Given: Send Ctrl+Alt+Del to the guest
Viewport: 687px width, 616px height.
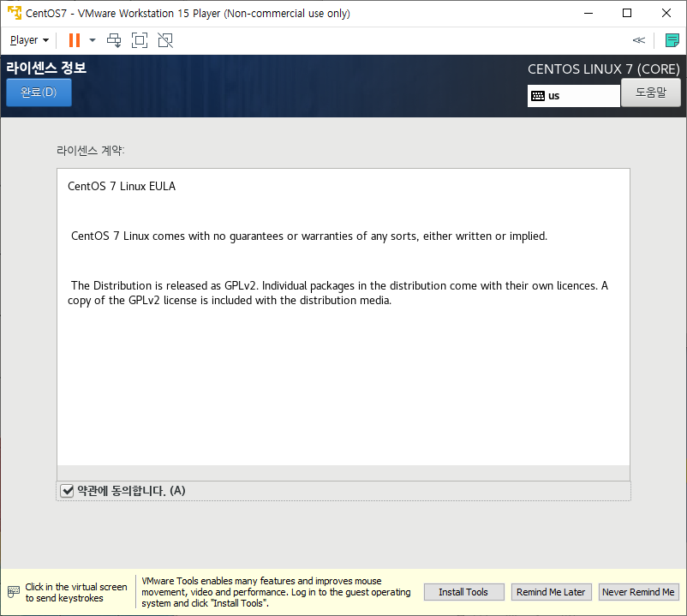Looking at the screenshot, I should point(114,40).
